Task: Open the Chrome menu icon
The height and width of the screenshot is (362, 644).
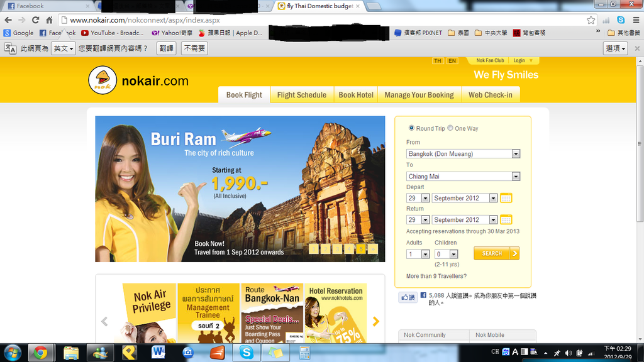Action: (636, 20)
